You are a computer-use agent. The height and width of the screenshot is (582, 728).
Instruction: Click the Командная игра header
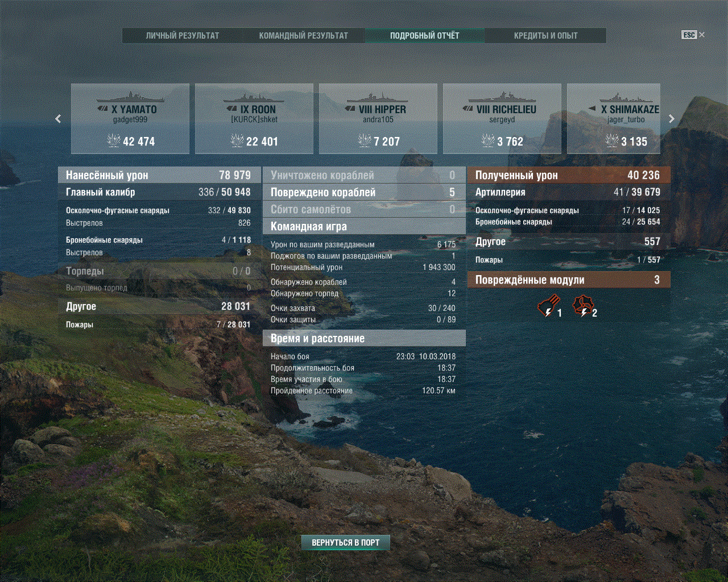(x=364, y=226)
